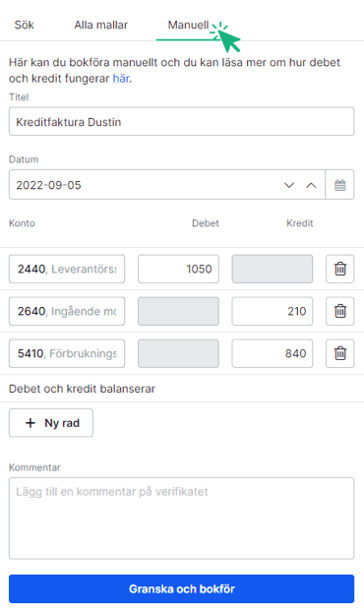Delete the 2440 Leverantörsskulder row
364x615 pixels.
(340, 269)
